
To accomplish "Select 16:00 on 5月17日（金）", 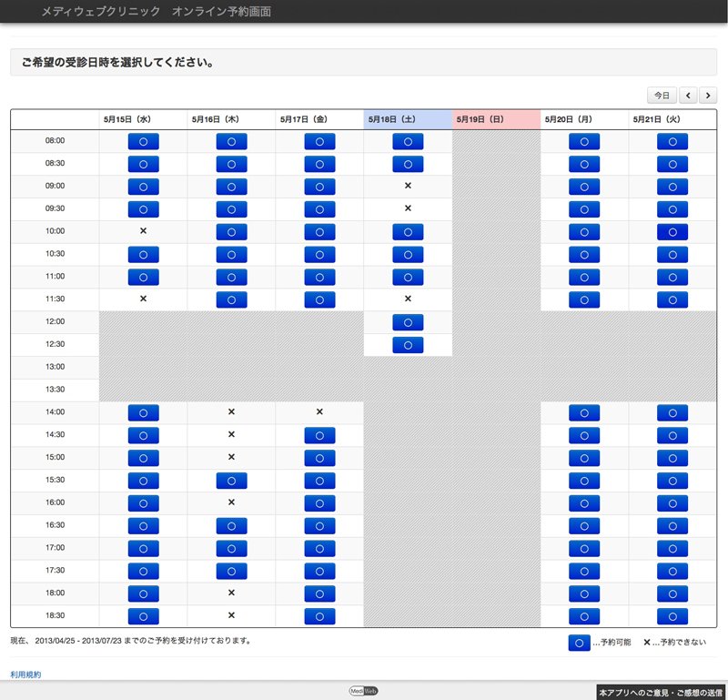I will [x=319, y=503].
